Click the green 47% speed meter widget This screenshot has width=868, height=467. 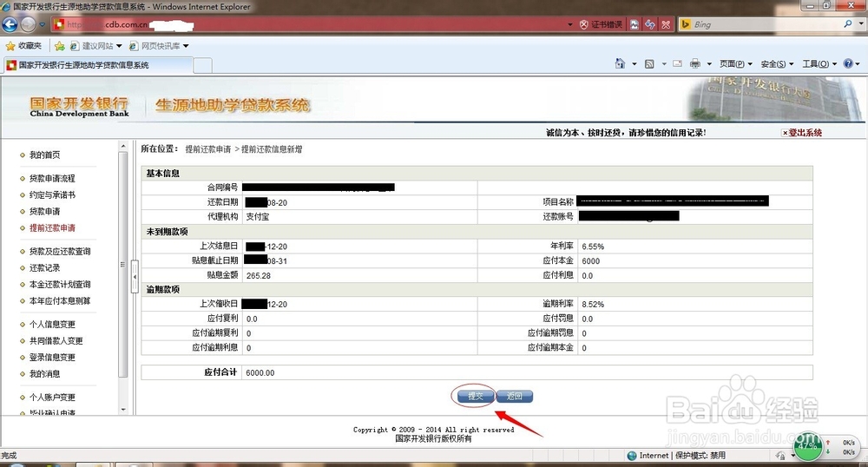[808, 446]
